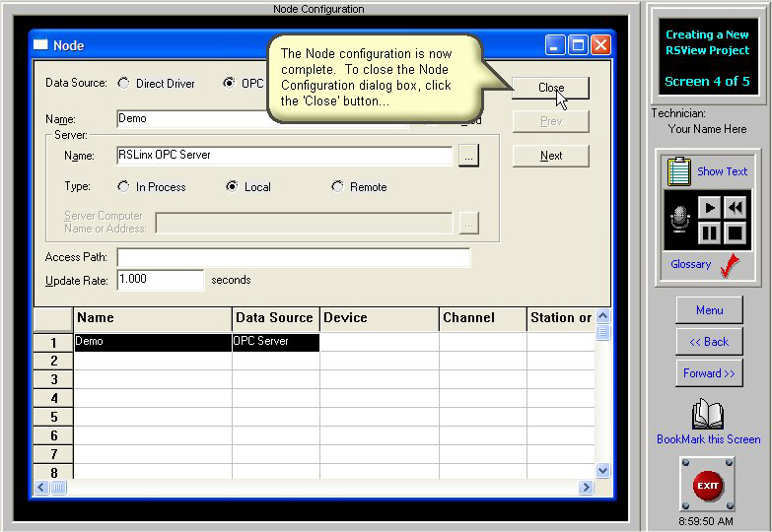Image resolution: width=772 pixels, height=532 pixels.
Task: Close the Node window with red X
Action: click(600, 45)
